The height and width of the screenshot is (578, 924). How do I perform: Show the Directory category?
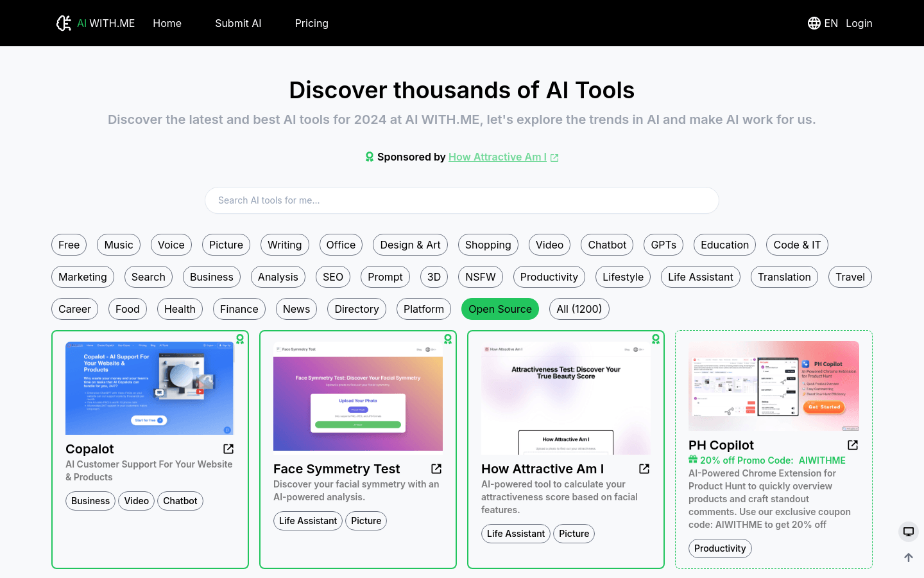click(357, 309)
